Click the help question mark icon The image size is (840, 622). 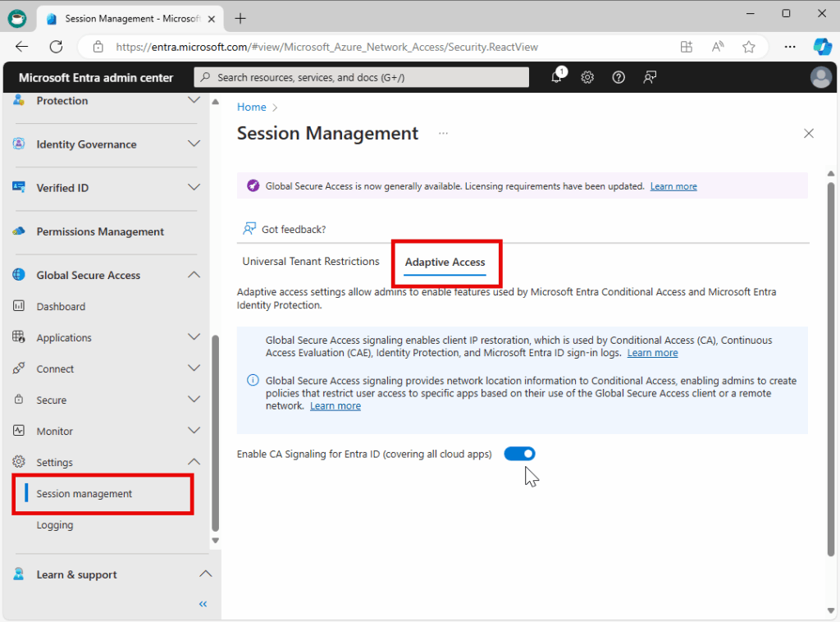[619, 77]
